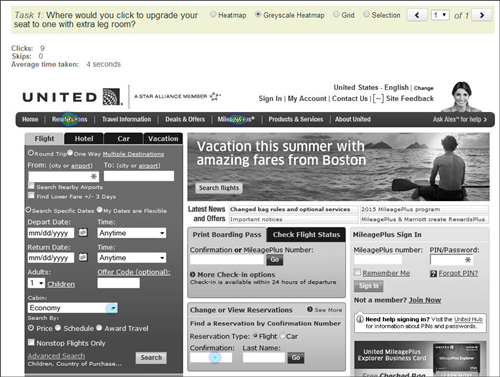Tick the Remember Me checkbox
The width and height of the screenshot is (500, 377).
(x=357, y=272)
